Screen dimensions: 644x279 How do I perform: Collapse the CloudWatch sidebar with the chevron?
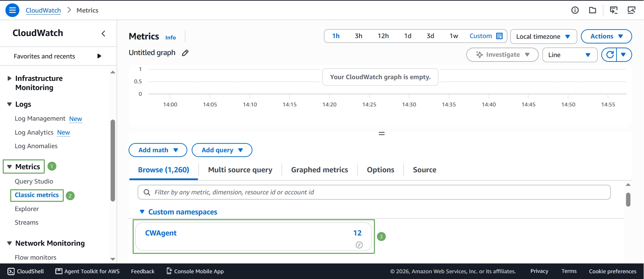[x=103, y=33]
